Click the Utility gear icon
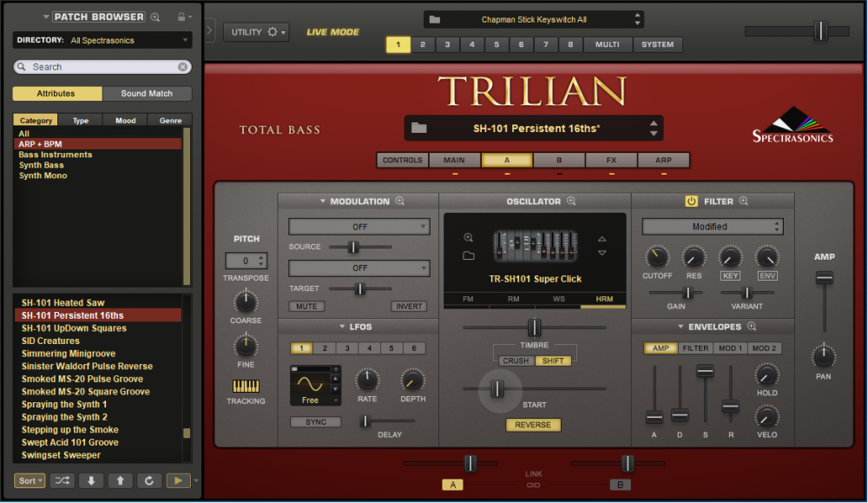868x503 pixels. click(273, 32)
